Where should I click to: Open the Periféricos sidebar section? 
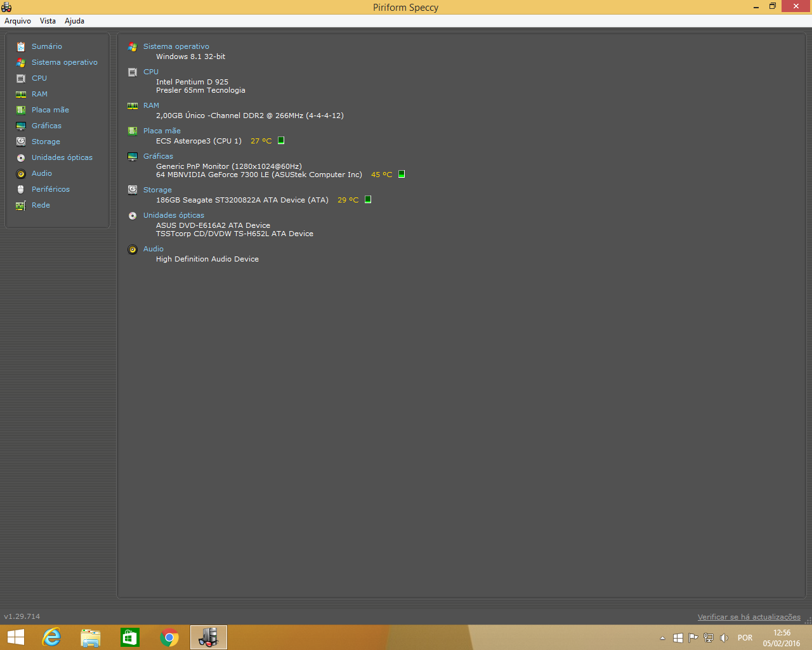(51, 189)
